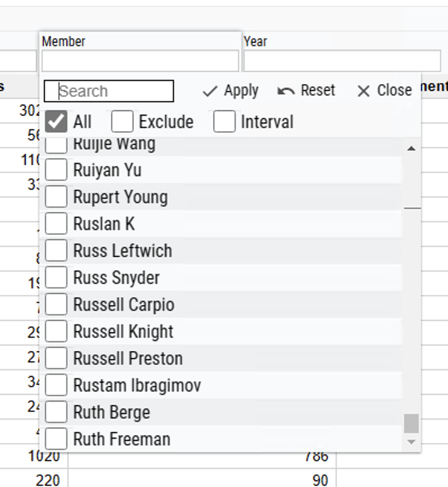Select the Rupert Young checkbox

pos(56,197)
